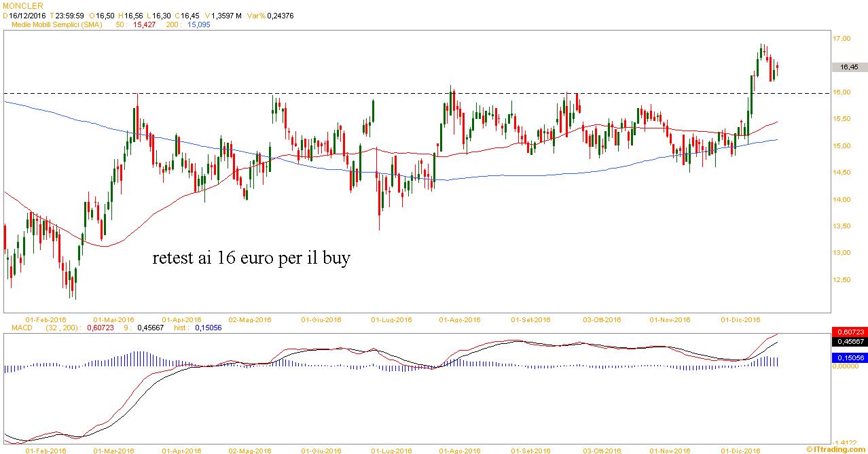This screenshot has width=868, height=454.
Task: Select the current price tag 16,45
Action: point(848,67)
